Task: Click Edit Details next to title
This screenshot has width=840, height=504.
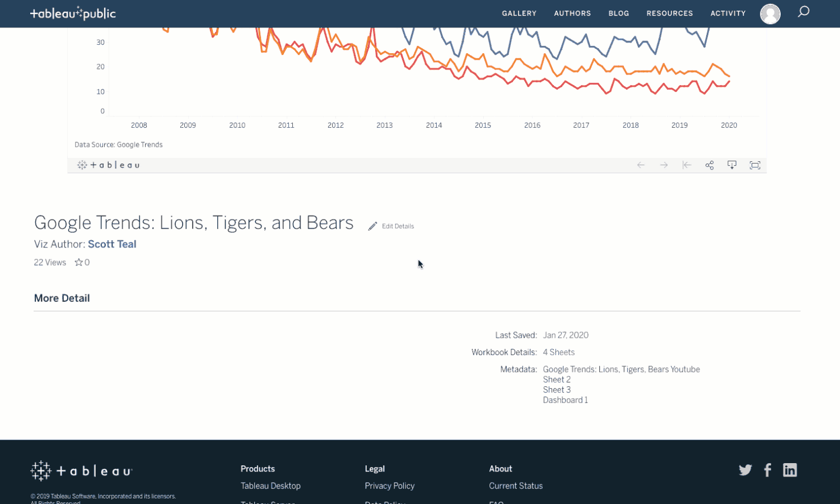Action: click(x=391, y=226)
